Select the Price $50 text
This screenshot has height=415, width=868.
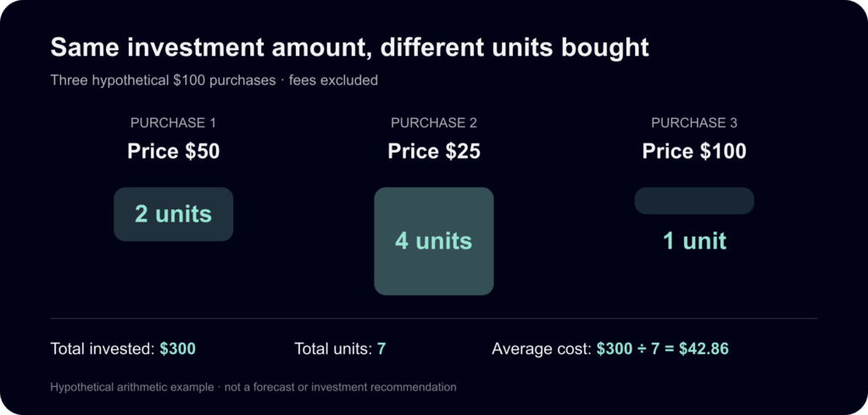[x=173, y=151]
